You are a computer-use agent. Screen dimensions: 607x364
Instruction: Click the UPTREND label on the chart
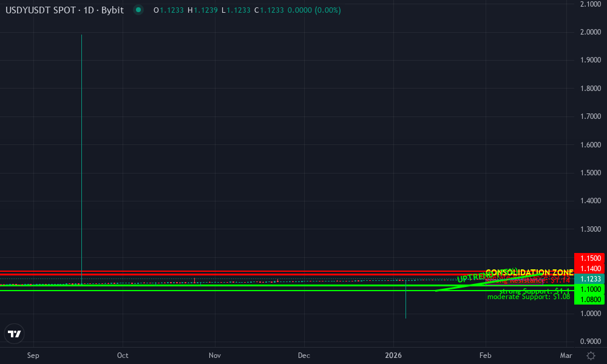point(475,278)
